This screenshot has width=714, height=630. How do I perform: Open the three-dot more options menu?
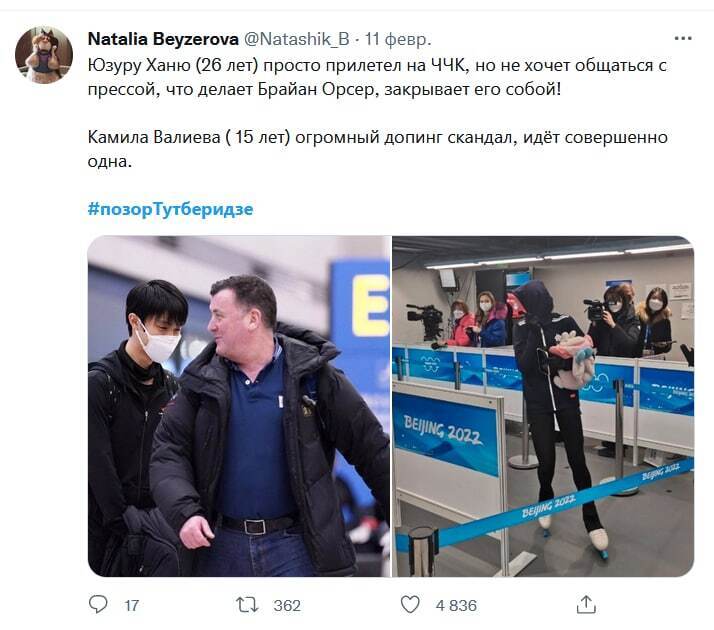pyautogui.click(x=683, y=39)
